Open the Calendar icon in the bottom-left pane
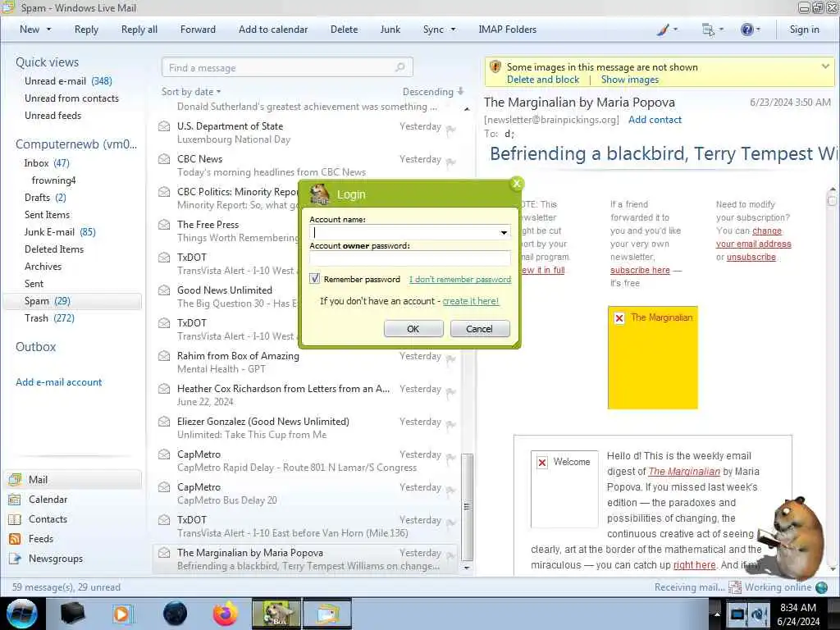This screenshot has width=840, height=630. [15, 500]
